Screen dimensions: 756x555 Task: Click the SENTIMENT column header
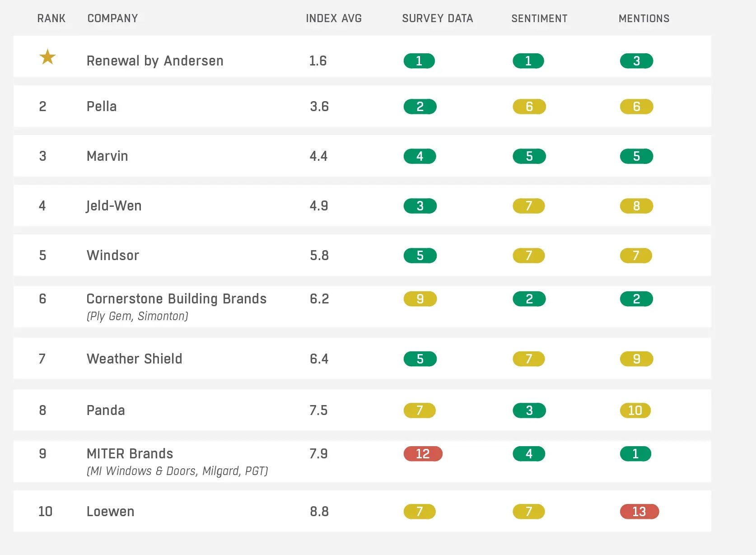click(539, 19)
